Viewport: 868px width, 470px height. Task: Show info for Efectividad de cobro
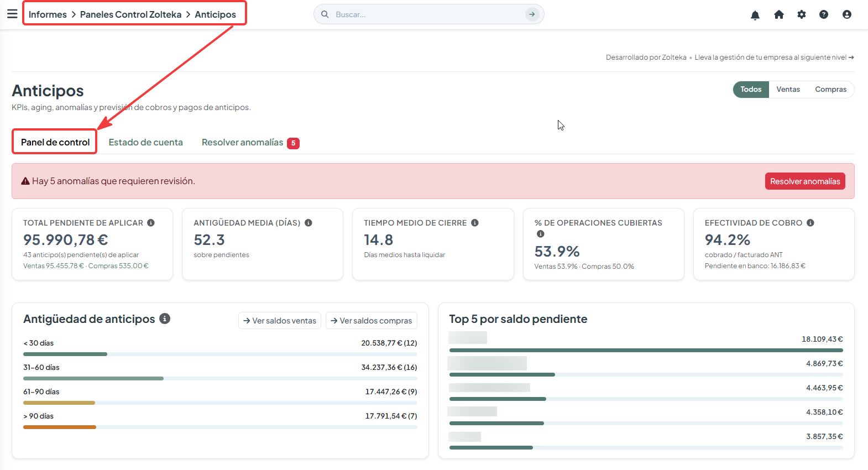pyautogui.click(x=811, y=223)
